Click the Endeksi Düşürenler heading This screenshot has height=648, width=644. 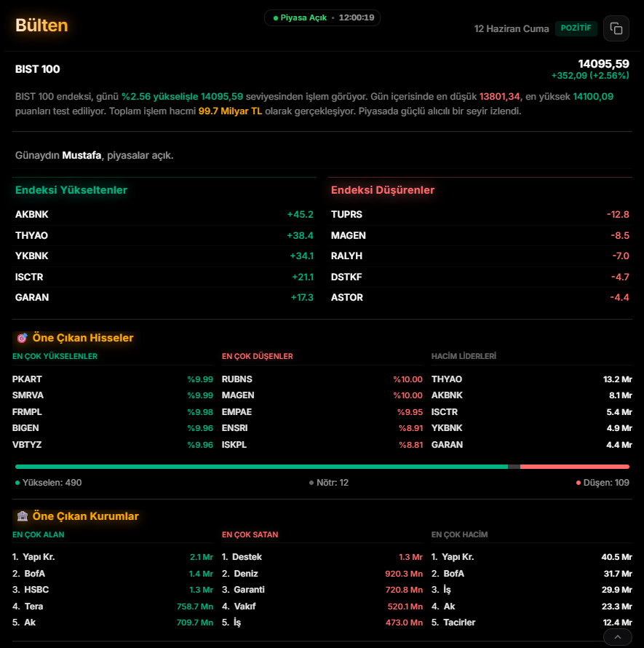tap(383, 190)
